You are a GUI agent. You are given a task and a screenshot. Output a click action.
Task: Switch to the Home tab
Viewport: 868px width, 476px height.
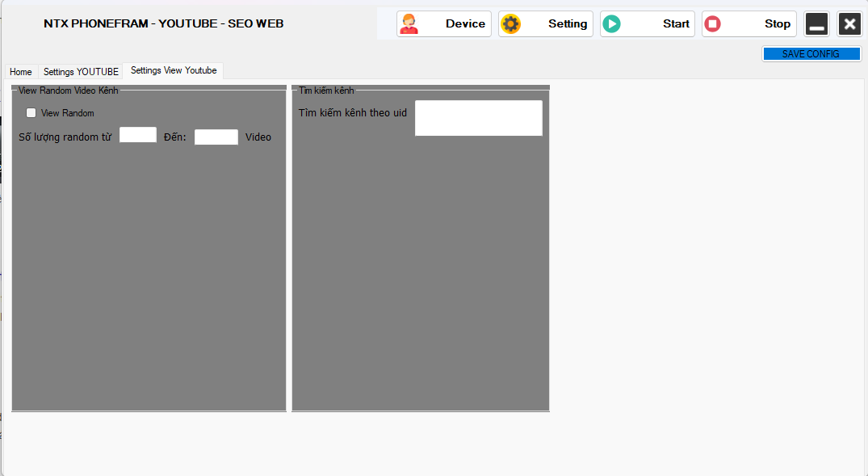tap(21, 72)
